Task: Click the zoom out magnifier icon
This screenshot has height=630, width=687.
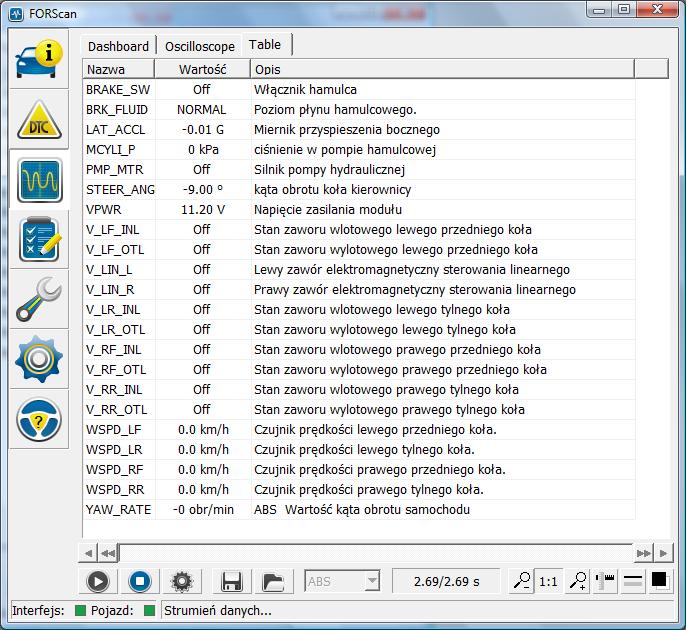Action: pos(522,581)
